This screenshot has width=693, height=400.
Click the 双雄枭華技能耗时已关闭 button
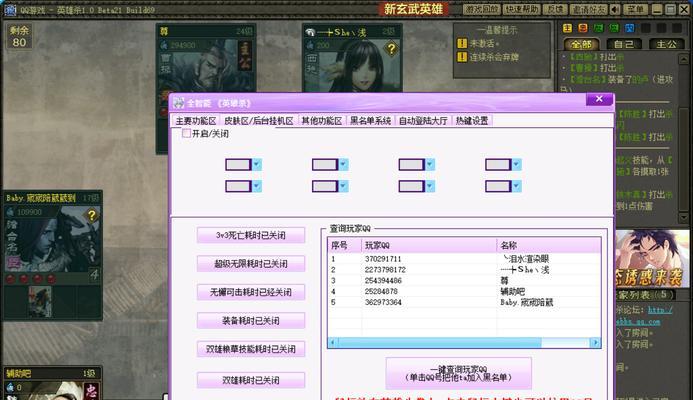tap(251, 349)
